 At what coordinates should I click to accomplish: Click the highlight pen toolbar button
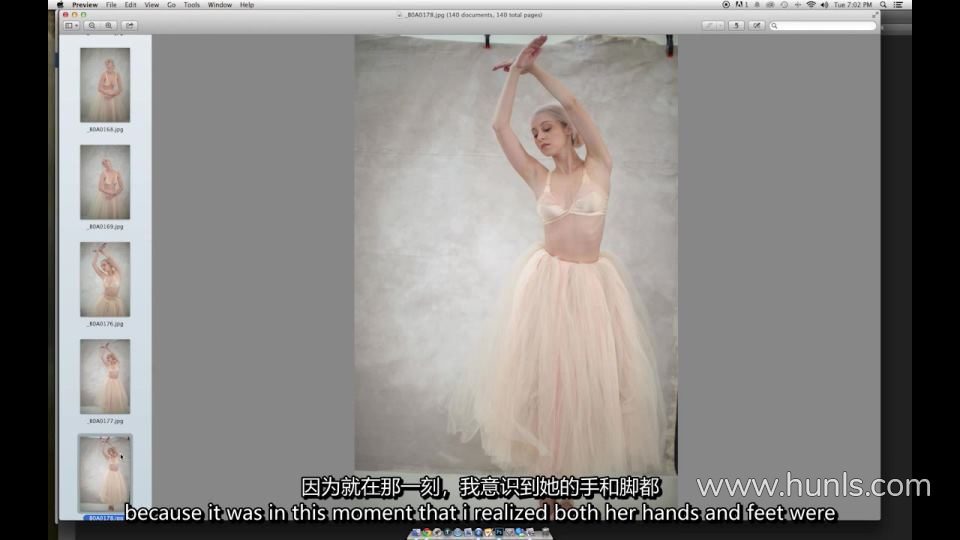(709, 26)
